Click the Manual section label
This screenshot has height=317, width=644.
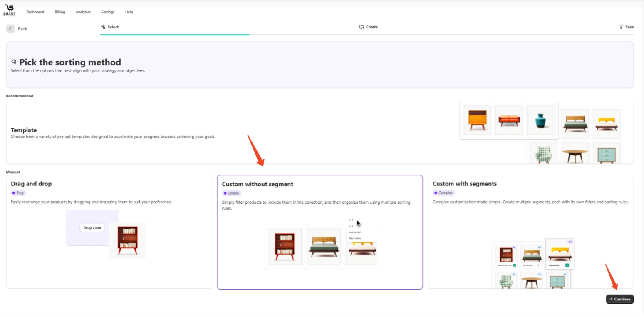click(x=13, y=172)
